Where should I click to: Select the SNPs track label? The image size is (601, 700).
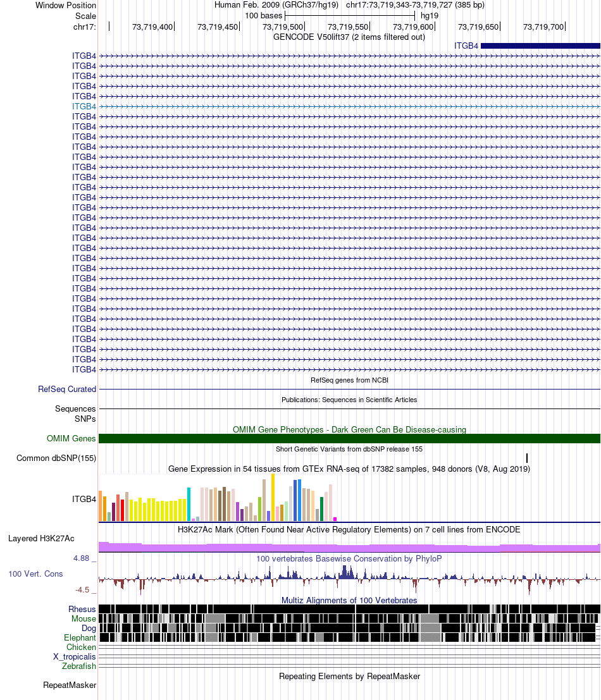[85, 419]
